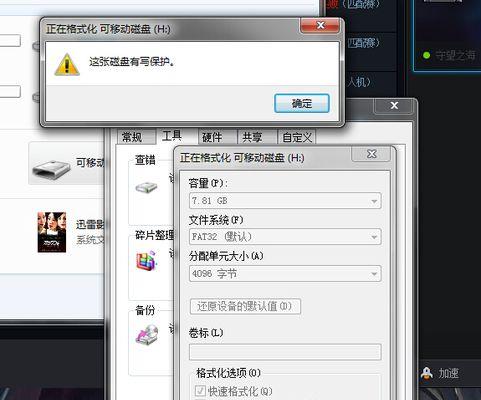This screenshot has height=400, width=481.
Task: Toggle the 快速格式化 quick format checkbox
Action: (x=200, y=391)
